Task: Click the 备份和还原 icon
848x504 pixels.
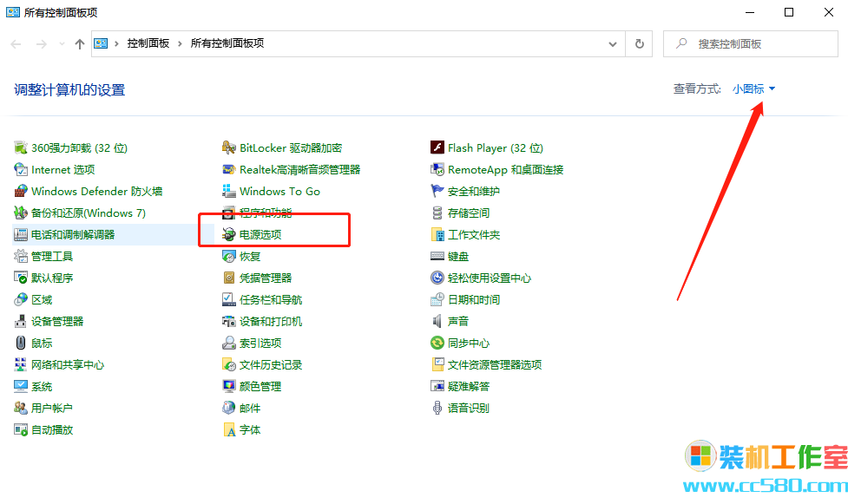Action: point(21,213)
